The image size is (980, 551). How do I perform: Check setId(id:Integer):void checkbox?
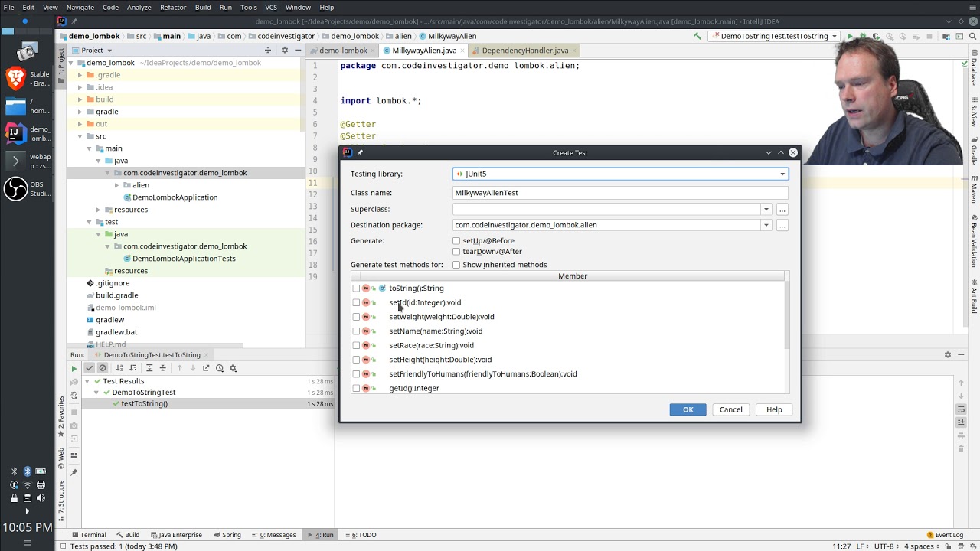click(x=356, y=302)
